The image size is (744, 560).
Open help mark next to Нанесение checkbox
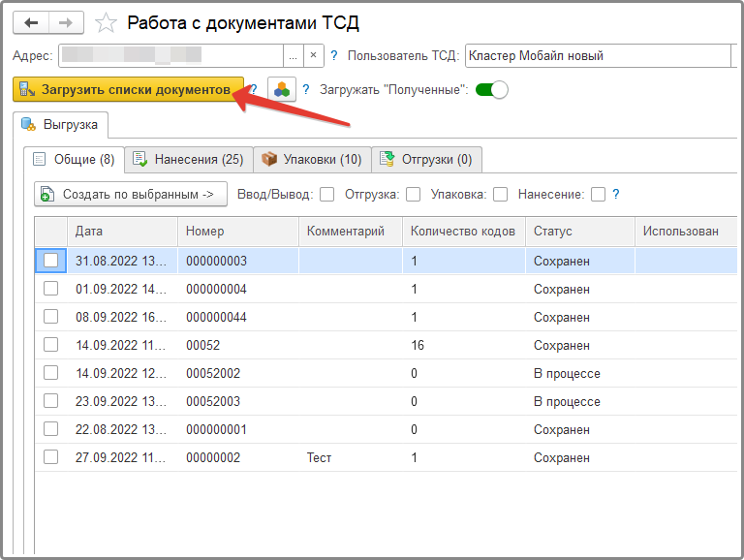click(x=616, y=194)
